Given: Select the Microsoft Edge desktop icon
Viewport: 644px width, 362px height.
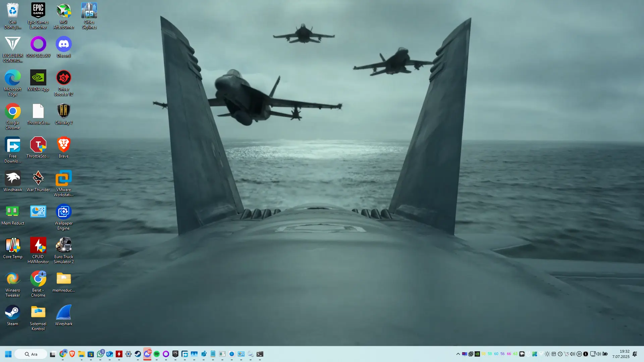Looking at the screenshot, I should [x=13, y=83].
